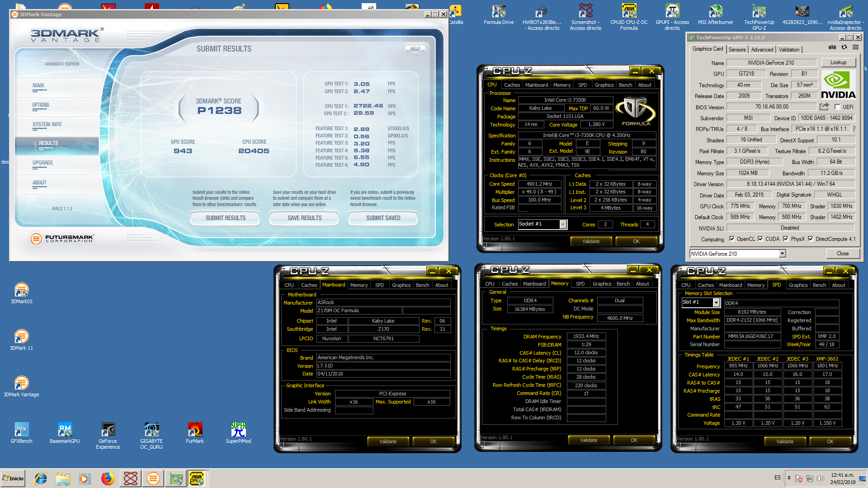868x488 pixels.
Task: Click the Part Number field in SPD window
Action: tap(752, 337)
